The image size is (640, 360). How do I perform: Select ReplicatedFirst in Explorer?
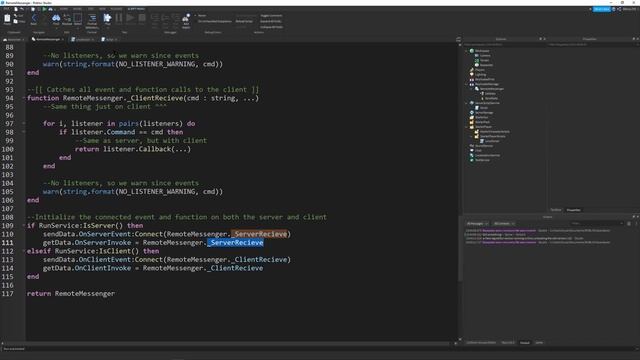tap(484, 79)
